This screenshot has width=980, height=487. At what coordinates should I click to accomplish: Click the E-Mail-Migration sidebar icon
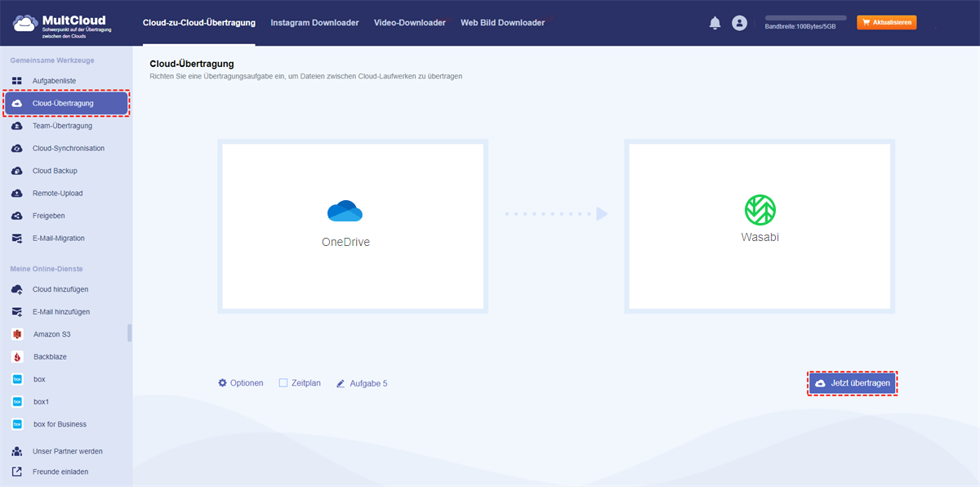tap(16, 239)
